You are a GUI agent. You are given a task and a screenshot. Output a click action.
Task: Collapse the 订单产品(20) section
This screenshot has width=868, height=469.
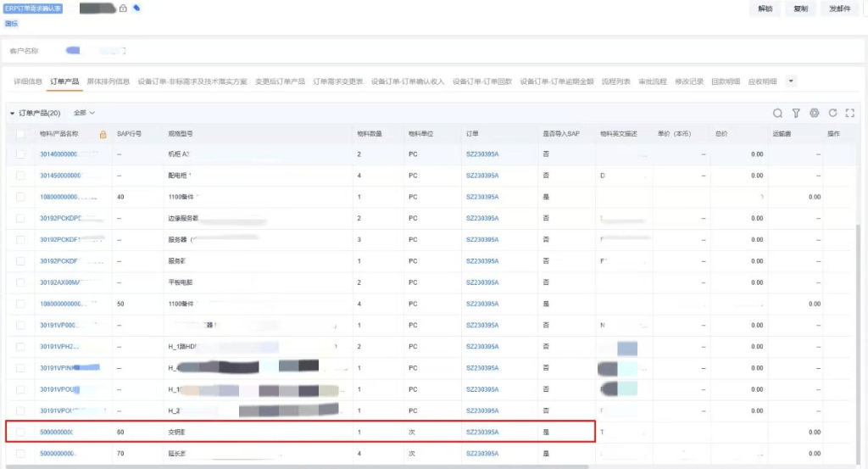(12, 113)
